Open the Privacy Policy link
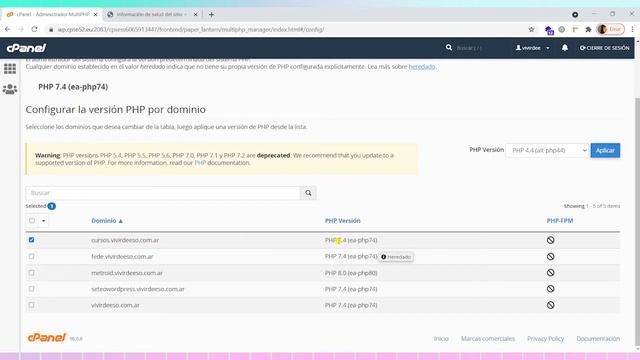The height and width of the screenshot is (360, 640). tap(545, 339)
